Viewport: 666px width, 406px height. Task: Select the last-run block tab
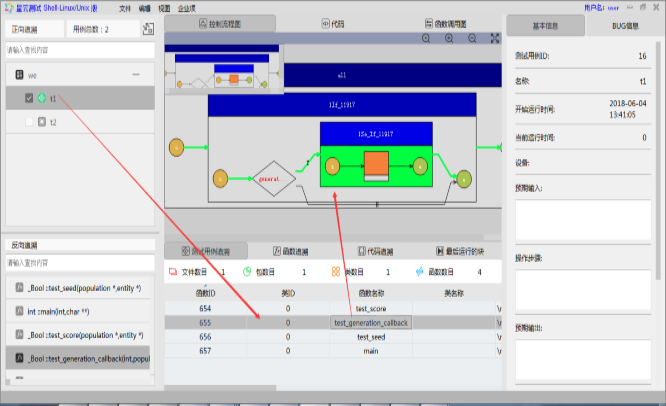point(460,251)
